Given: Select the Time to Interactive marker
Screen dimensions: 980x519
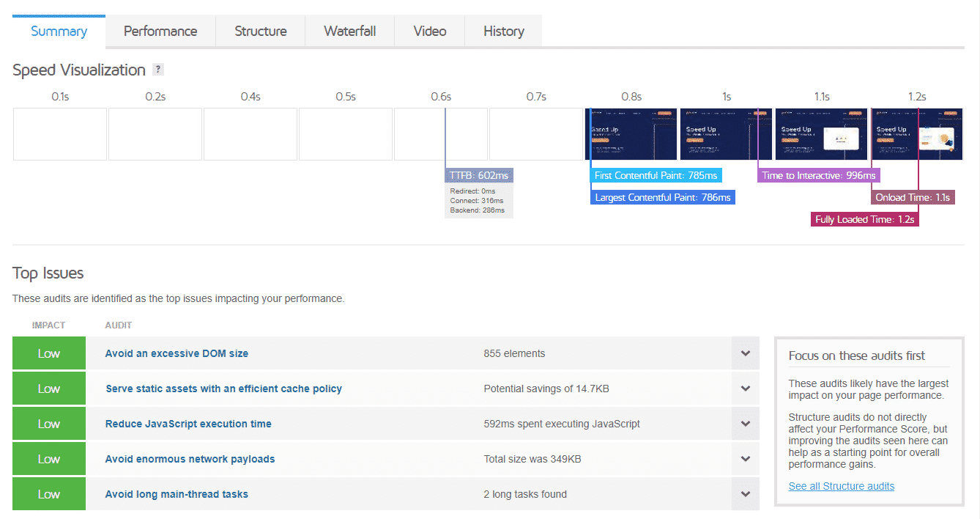Looking at the screenshot, I should [819, 175].
